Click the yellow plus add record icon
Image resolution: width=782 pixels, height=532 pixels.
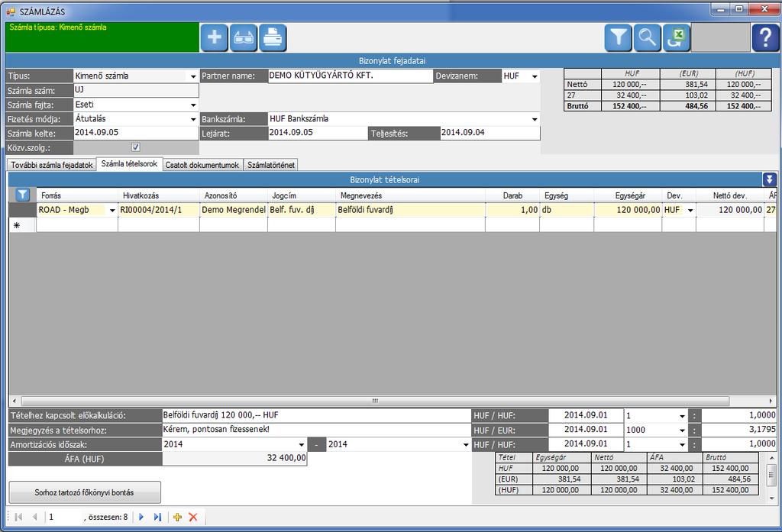pos(177,517)
